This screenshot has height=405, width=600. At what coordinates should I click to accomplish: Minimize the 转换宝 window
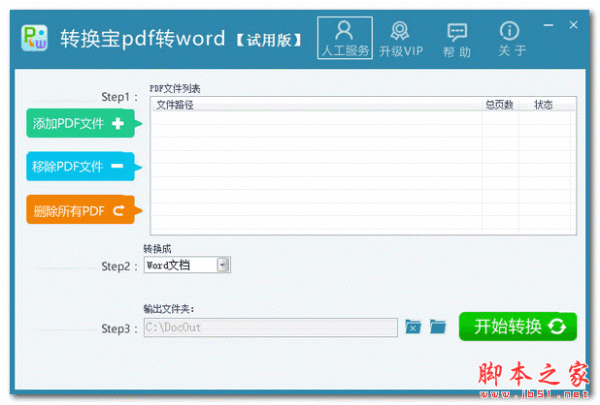[x=548, y=25]
